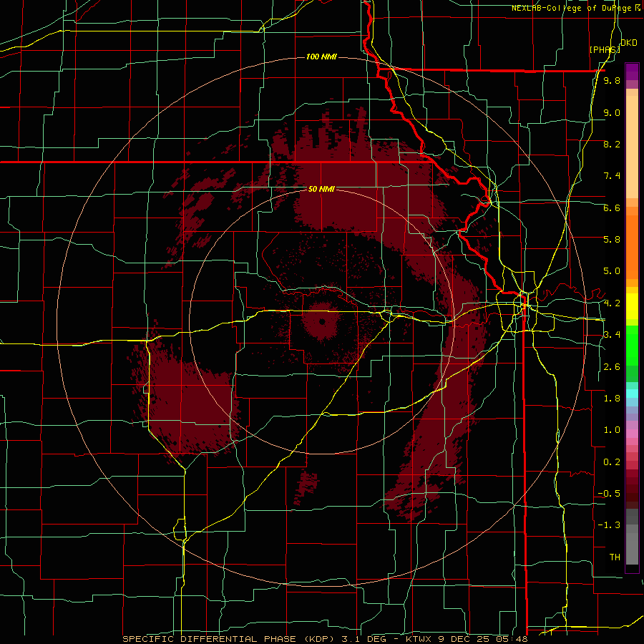Select the -1.3 value on the color scale

click(x=609, y=525)
